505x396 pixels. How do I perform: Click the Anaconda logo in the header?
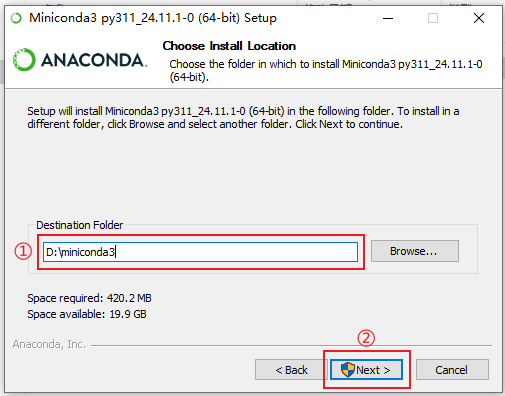point(80,60)
